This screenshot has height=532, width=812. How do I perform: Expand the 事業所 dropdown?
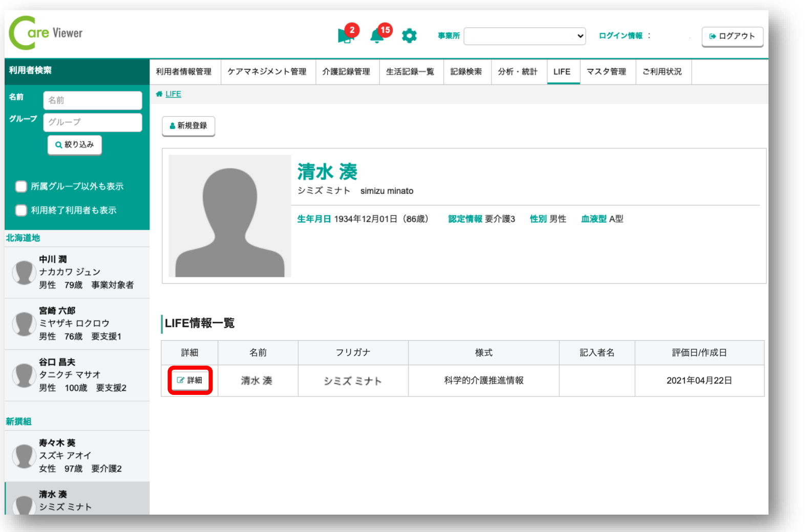pos(524,36)
